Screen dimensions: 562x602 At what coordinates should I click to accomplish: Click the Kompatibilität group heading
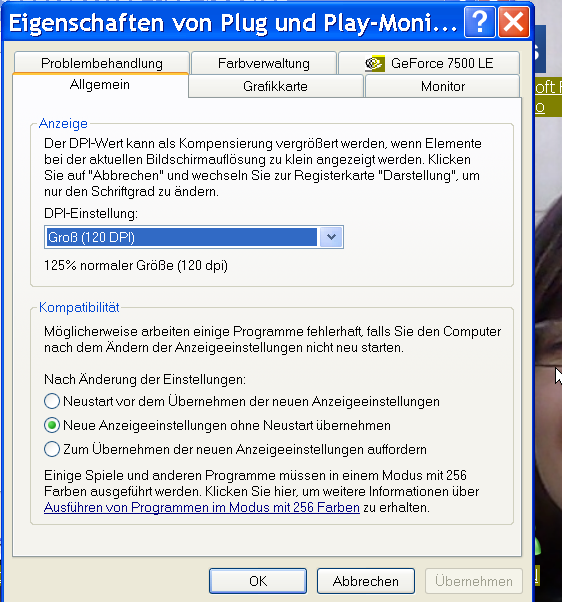(79, 307)
